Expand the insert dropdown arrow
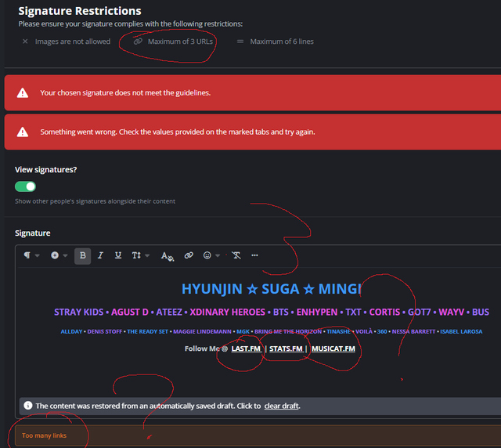The image size is (501, 448). 65,255
